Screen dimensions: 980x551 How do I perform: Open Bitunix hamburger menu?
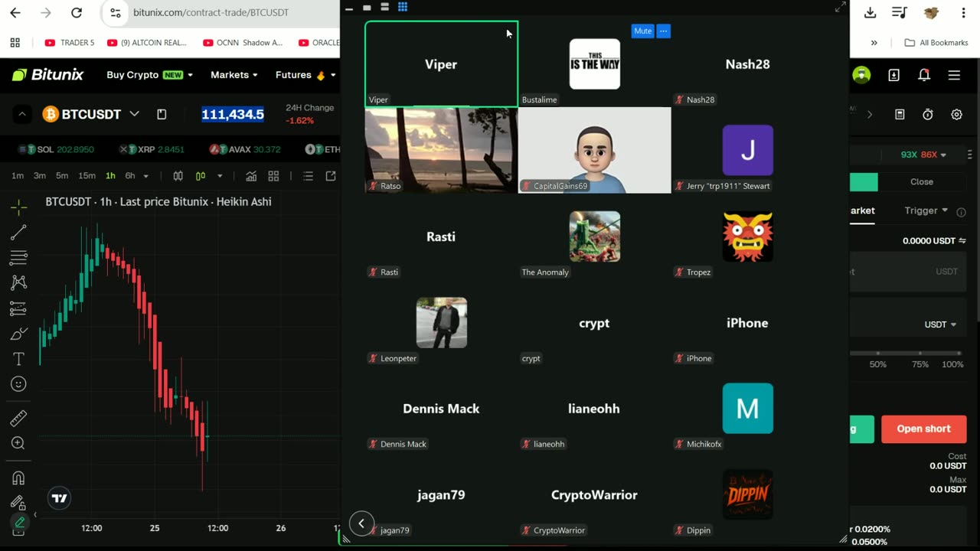point(954,75)
